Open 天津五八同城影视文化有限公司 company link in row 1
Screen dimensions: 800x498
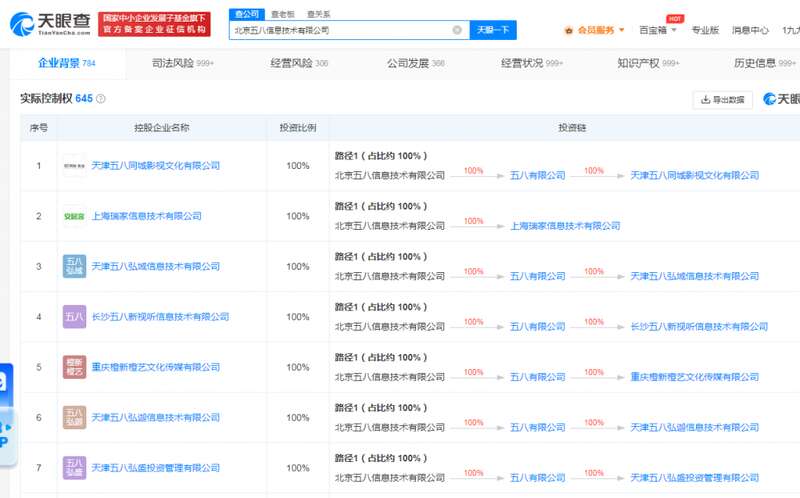pos(155,166)
